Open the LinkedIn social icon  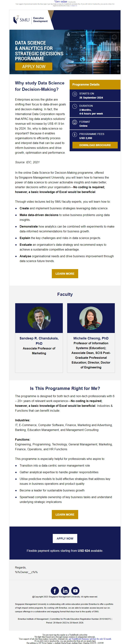65,591
